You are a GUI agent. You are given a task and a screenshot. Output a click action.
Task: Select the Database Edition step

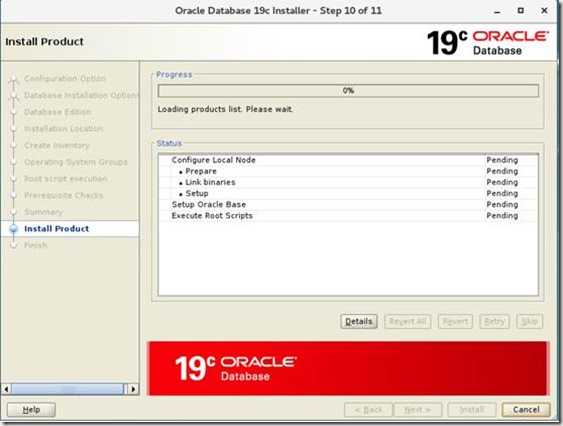click(x=57, y=112)
